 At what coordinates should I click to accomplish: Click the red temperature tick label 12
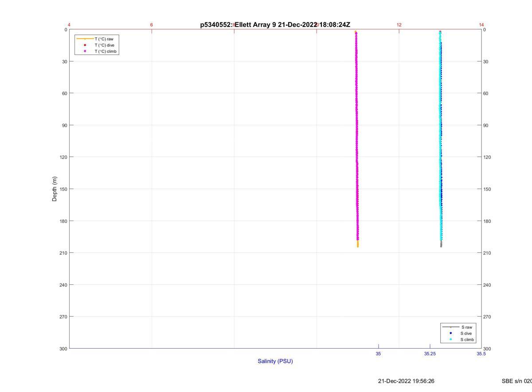[x=399, y=25]
